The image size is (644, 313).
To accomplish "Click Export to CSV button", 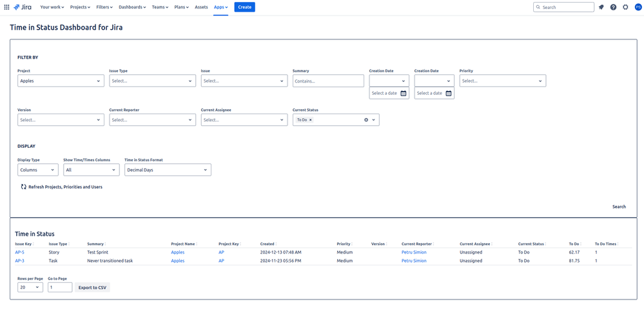I will coord(92,287).
